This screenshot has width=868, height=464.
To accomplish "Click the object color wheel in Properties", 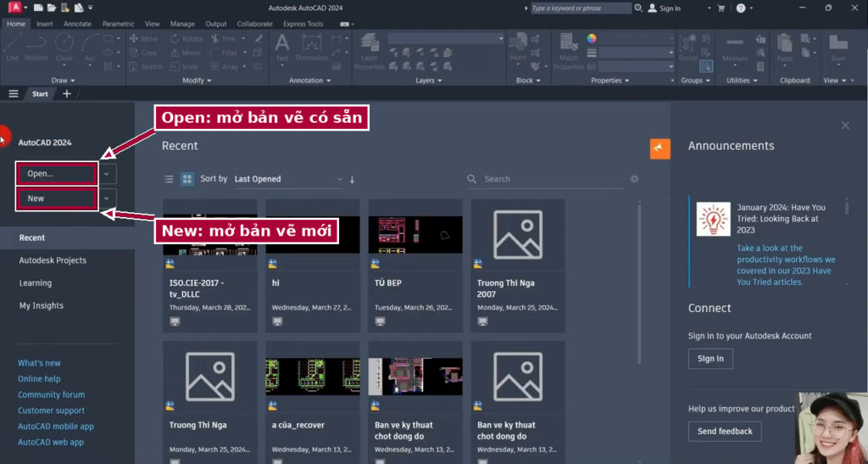I will pyautogui.click(x=592, y=38).
